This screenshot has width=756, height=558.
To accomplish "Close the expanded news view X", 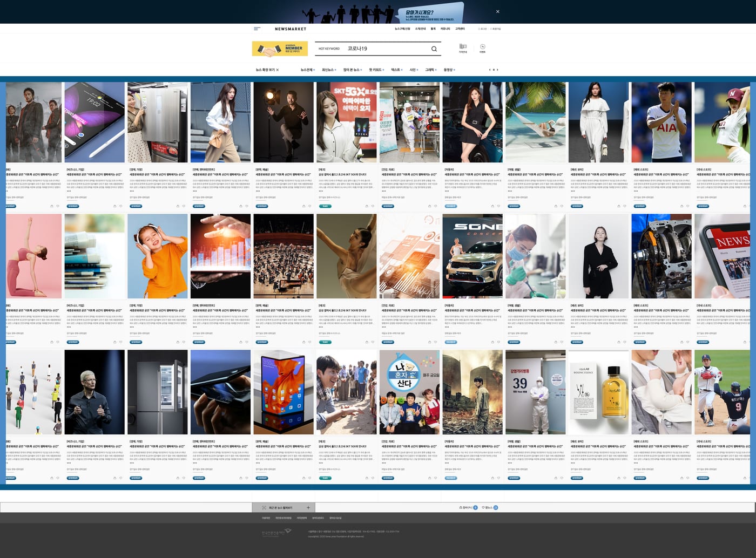I will tap(278, 70).
